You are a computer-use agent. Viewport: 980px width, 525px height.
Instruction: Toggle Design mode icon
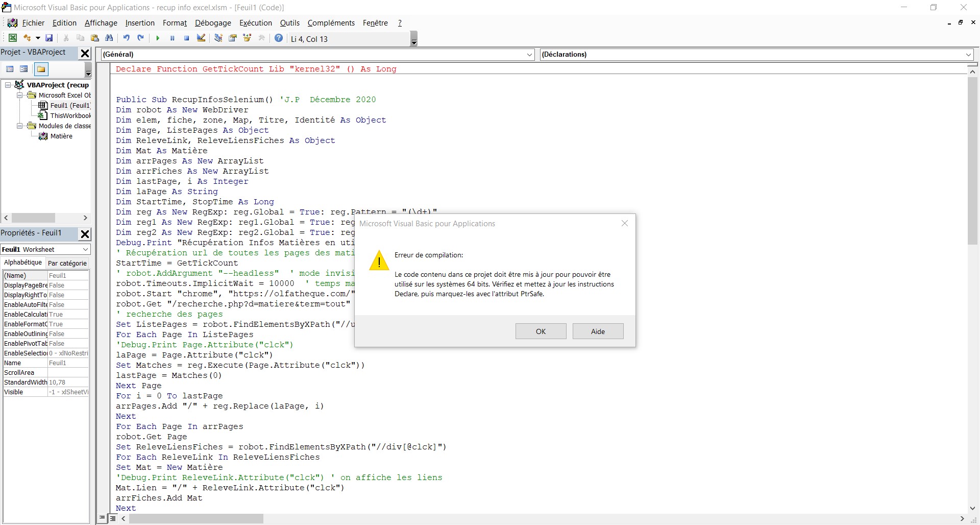(x=201, y=38)
